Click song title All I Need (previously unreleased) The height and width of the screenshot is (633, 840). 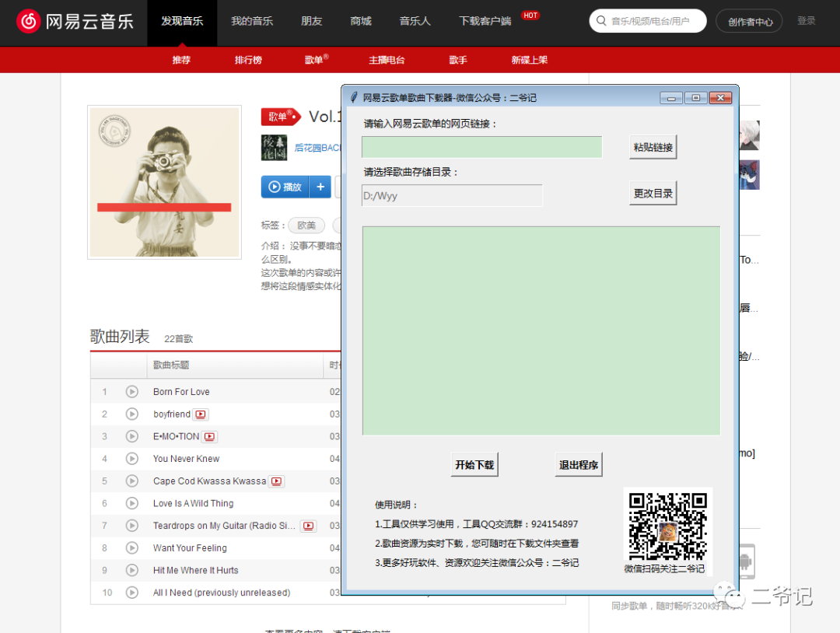(x=221, y=593)
